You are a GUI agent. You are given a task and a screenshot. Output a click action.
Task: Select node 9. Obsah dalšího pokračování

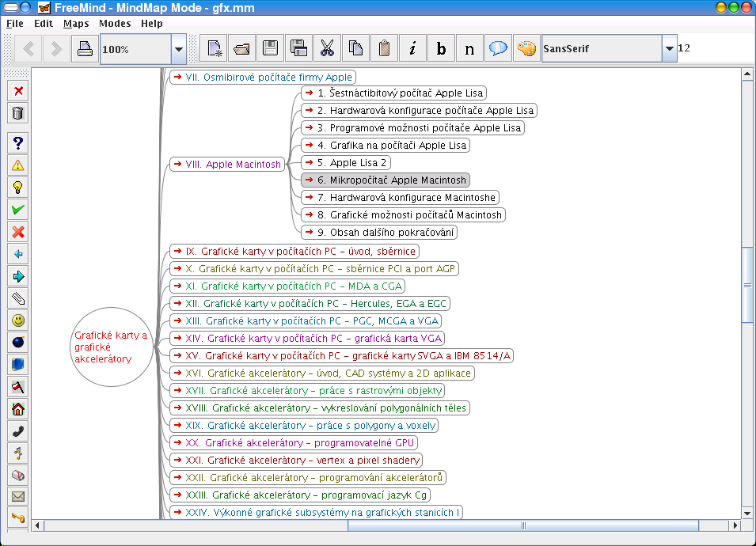(379, 233)
